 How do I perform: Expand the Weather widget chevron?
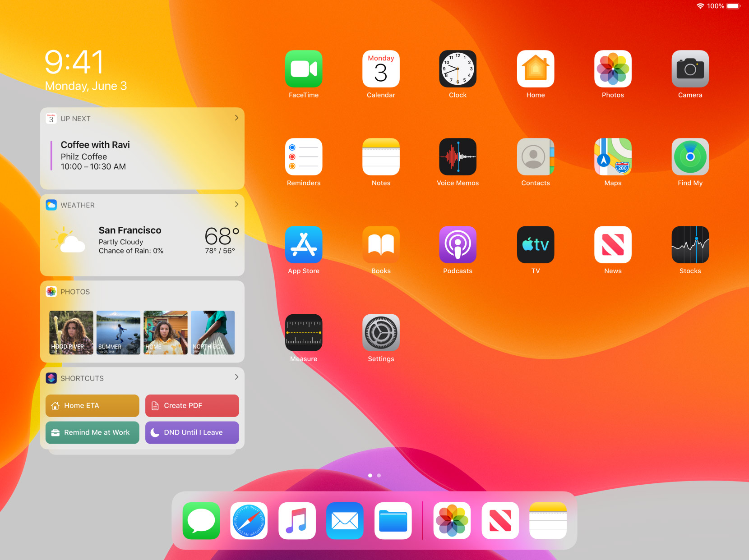click(236, 205)
